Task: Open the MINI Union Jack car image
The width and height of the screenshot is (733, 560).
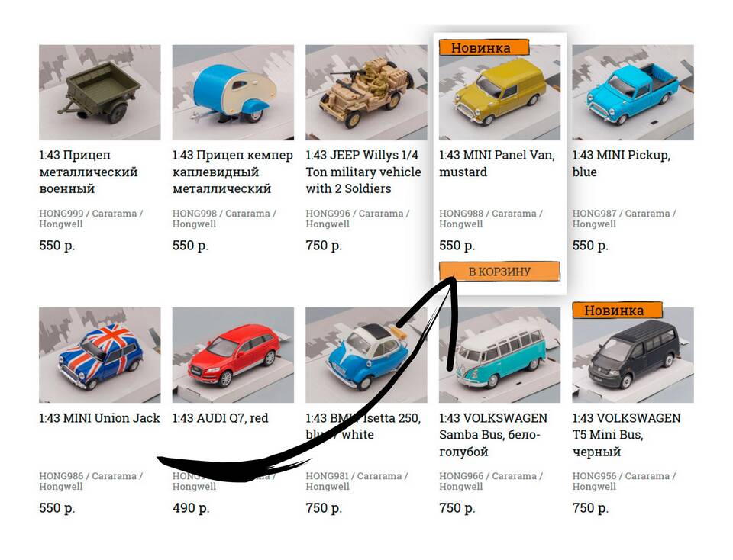Action: pyautogui.click(x=99, y=355)
